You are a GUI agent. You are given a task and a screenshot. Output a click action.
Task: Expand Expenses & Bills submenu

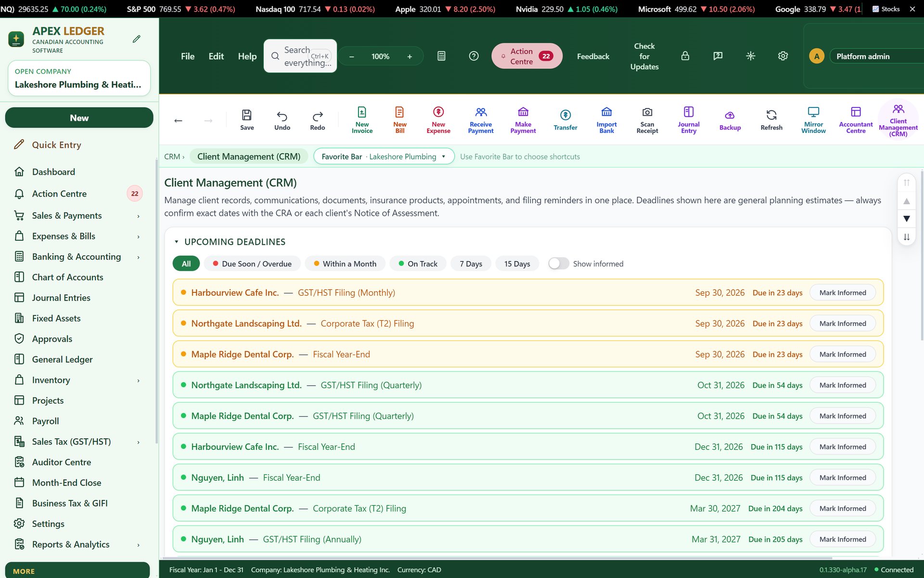coord(138,236)
